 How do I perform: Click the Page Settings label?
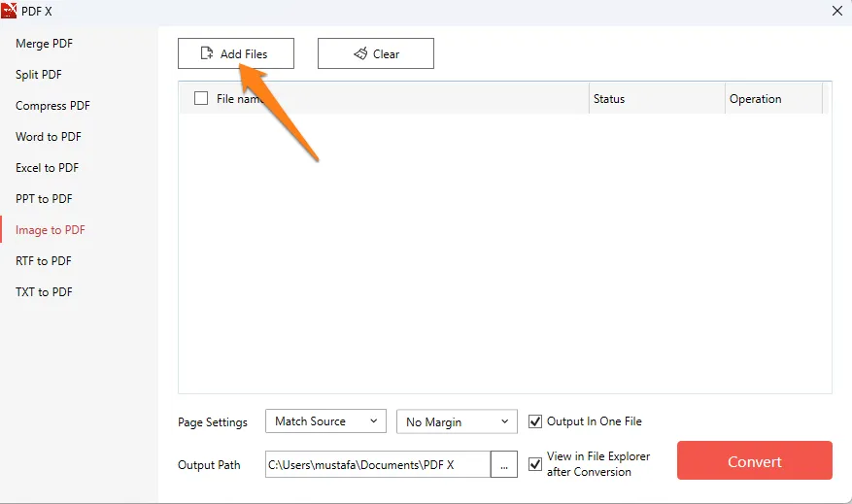tap(213, 422)
